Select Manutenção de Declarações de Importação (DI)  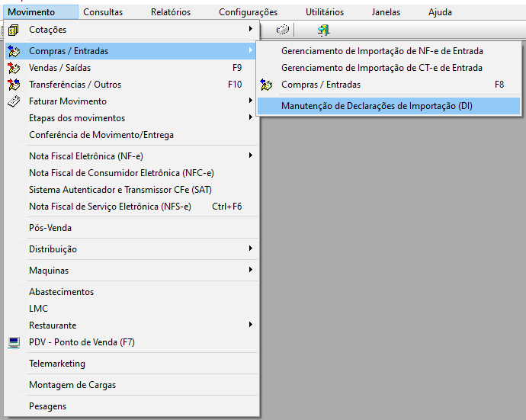377,106
